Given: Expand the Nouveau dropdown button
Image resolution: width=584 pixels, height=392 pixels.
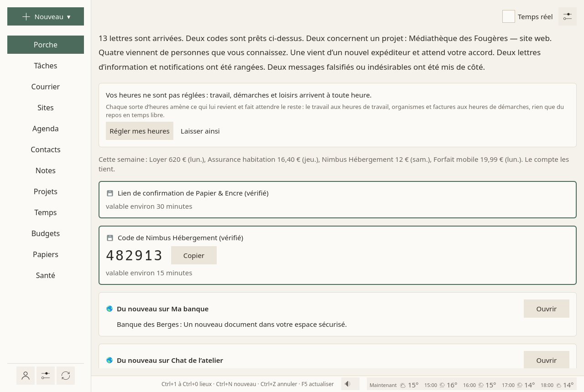Looking at the screenshot, I should click(46, 16).
